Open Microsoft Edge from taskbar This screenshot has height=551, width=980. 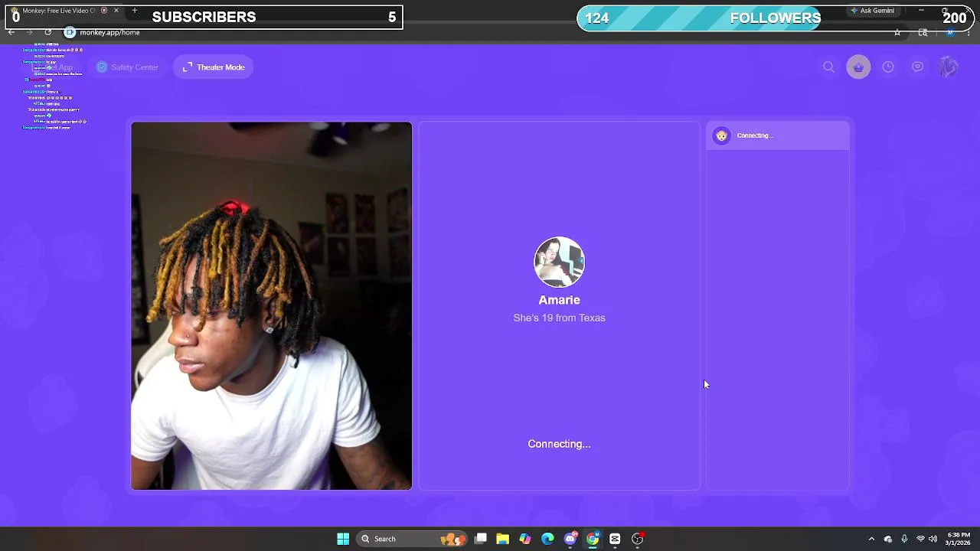coord(547,539)
